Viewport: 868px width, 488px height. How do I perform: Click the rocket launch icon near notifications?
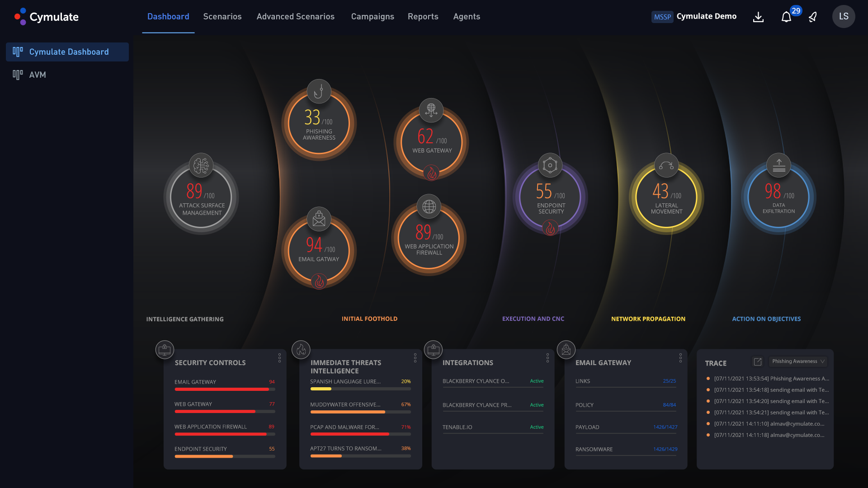point(812,17)
